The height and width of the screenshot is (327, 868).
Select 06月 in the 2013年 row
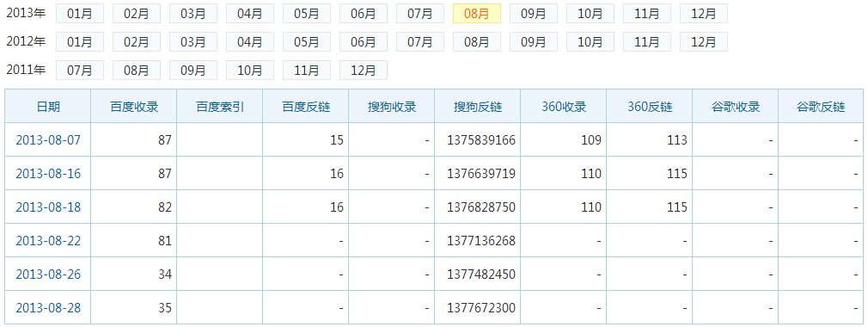pyautogui.click(x=364, y=13)
